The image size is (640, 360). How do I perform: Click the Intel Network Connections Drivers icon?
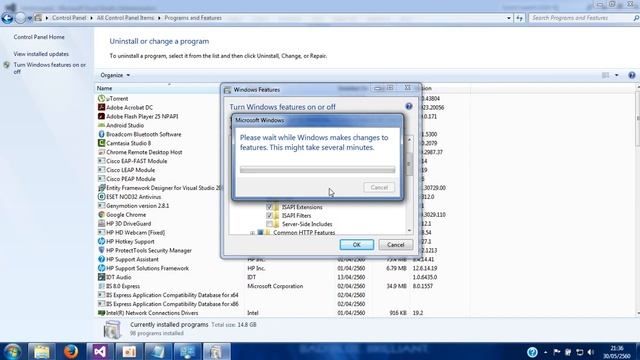(101, 313)
